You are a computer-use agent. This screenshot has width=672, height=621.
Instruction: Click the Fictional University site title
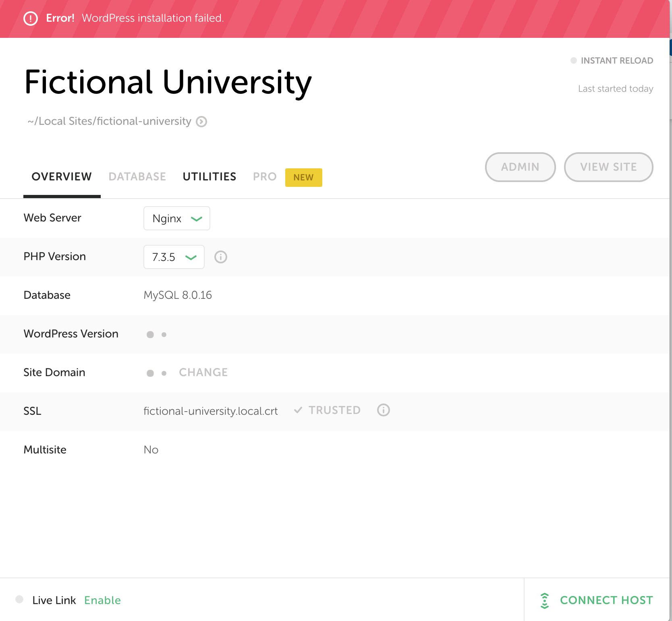pyautogui.click(x=168, y=83)
